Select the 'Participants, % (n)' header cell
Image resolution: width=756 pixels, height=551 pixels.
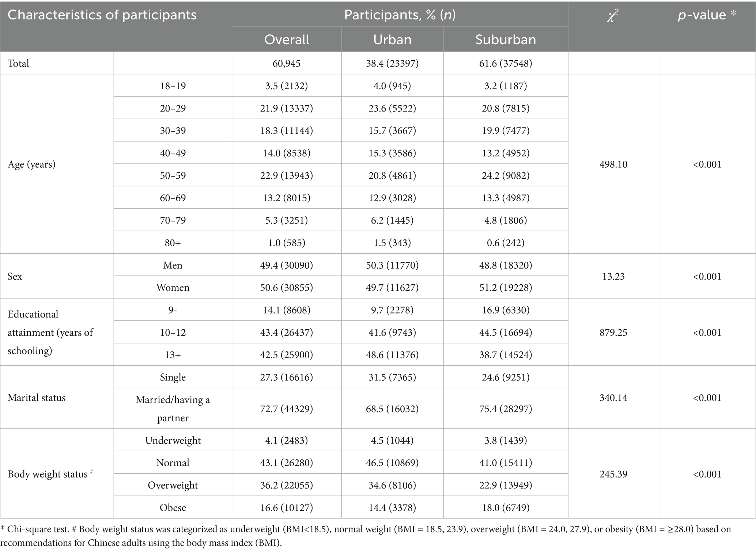click(400, 15)
